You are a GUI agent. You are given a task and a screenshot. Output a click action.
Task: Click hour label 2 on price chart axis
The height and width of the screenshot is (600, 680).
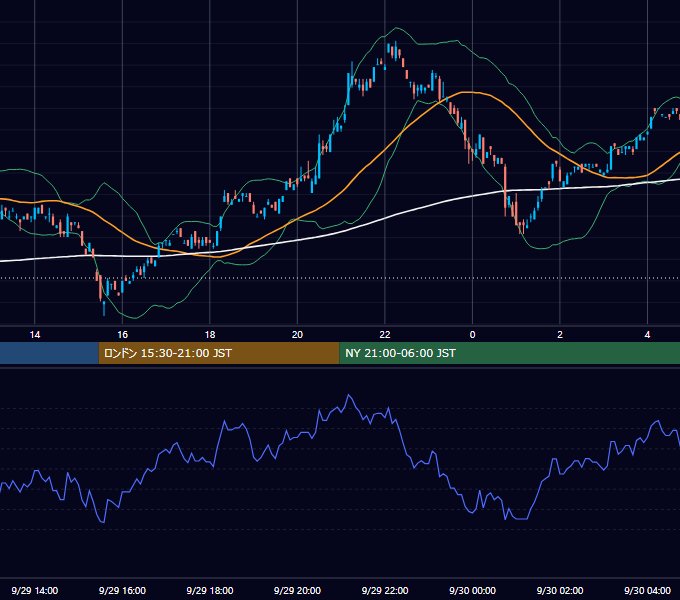560,335
